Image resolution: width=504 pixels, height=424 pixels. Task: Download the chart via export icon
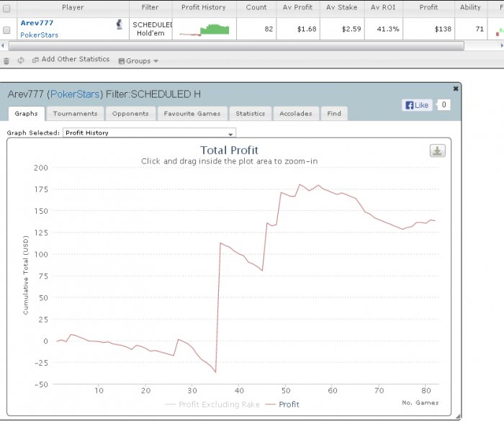point(438,150)
